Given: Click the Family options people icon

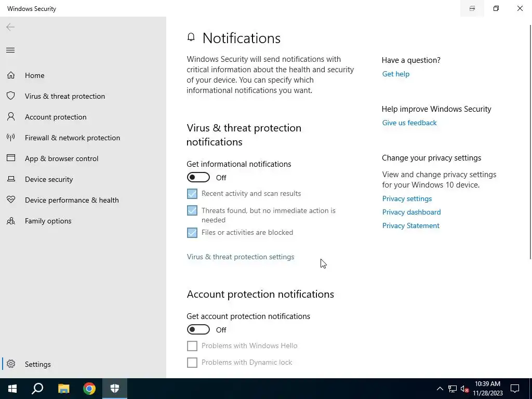Looking at the screenshot, I should (11, 221).
